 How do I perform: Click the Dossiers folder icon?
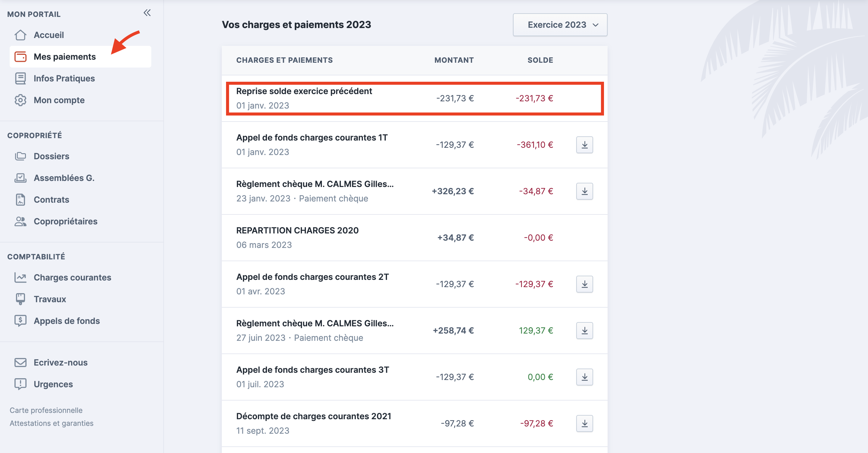pos(20,156)
